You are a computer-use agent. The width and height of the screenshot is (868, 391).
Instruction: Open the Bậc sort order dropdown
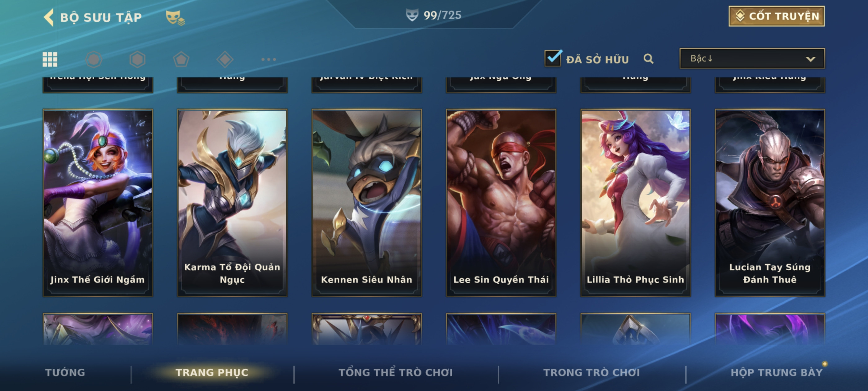tap(752, 58)
